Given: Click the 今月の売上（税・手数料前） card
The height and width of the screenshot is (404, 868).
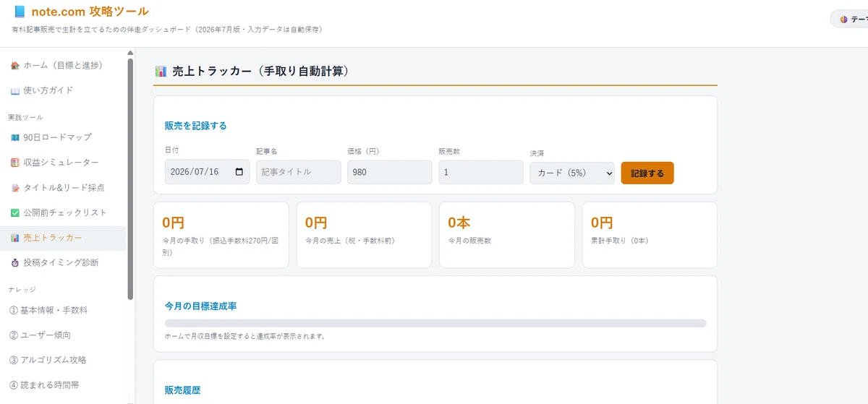Looking at the screenshot, I should click(364, 235).
